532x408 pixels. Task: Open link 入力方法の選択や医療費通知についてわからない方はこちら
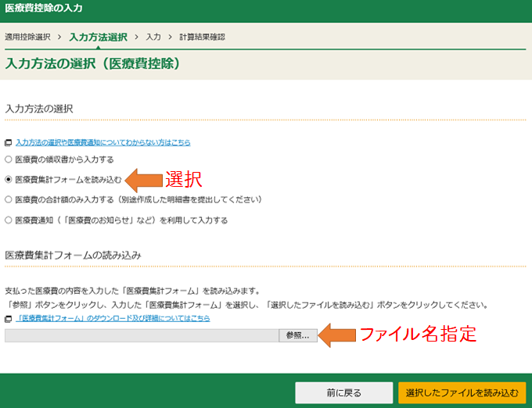(x=102, y=143)
